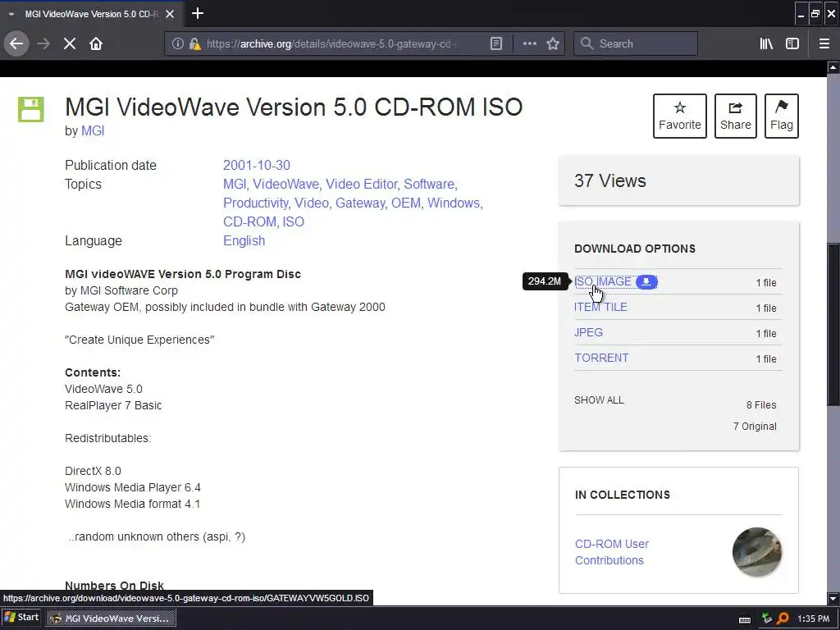Click the page title heading text
The image size is (840, 630).
pyautogui.click(x=294, y=107)
